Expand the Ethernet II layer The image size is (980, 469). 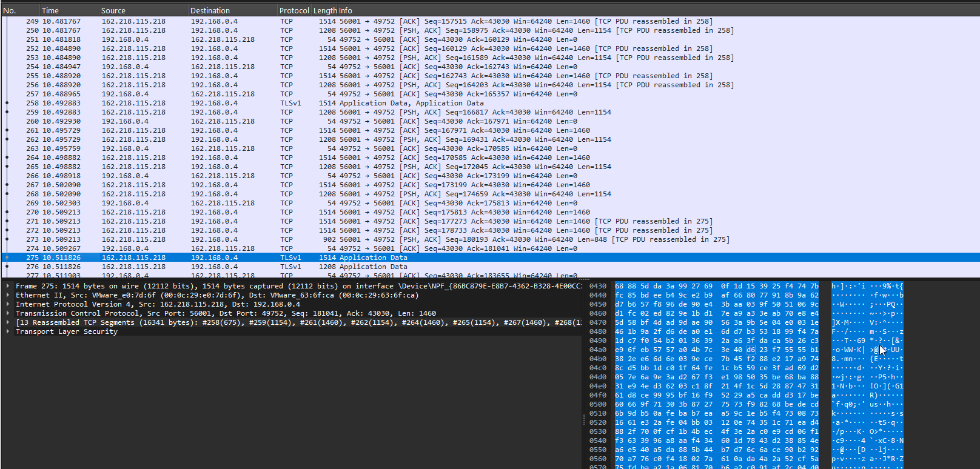tap(7, 295)
